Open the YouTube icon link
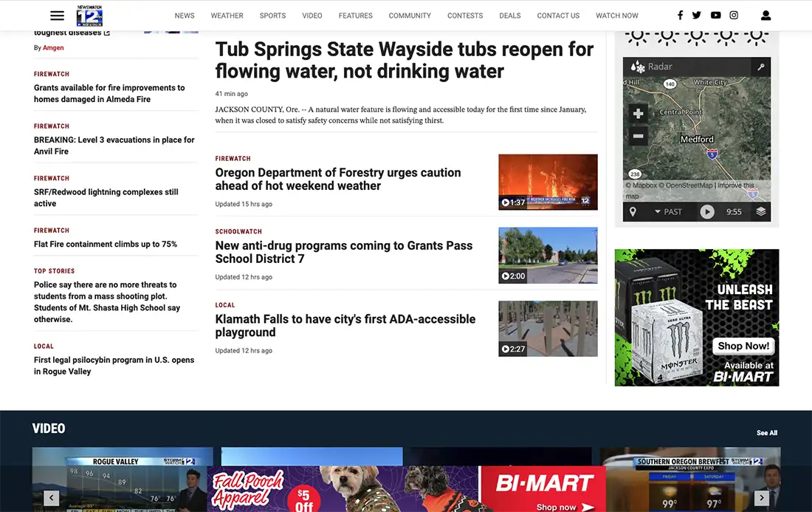The height and width of the screenshot is (512, 812). 716,16
